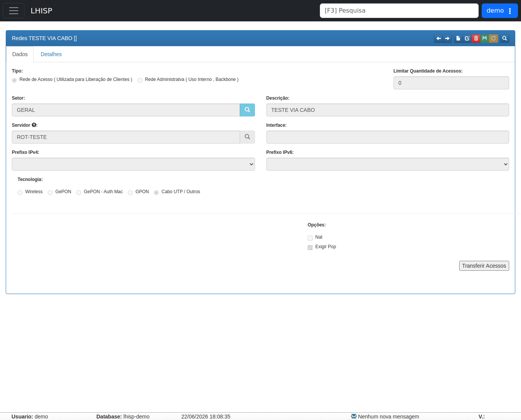Click the LHISP brand link

(41, 11)
